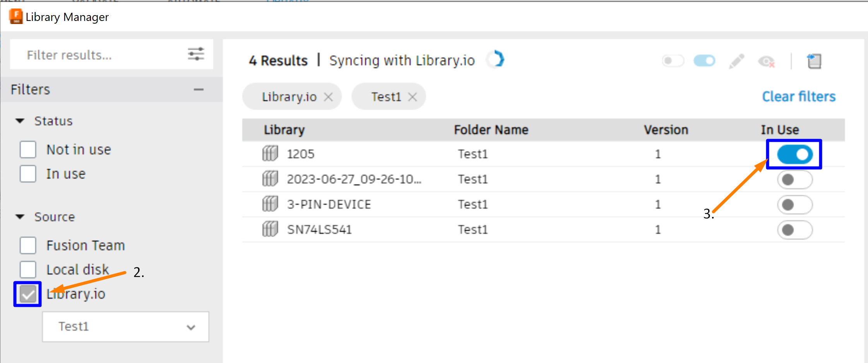Enable In Use toggle for SN74LS541
This screenshot has width=868, height=363.
[795, 229]
